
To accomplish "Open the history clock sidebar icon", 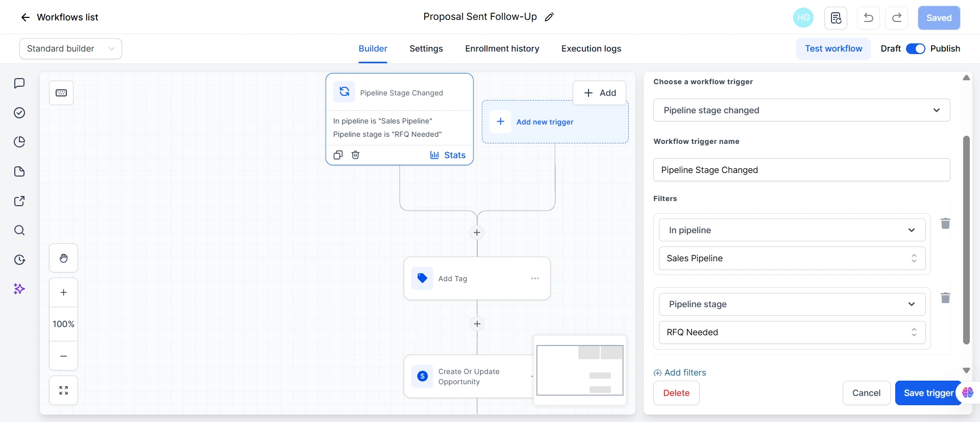I will pos(19,260).
